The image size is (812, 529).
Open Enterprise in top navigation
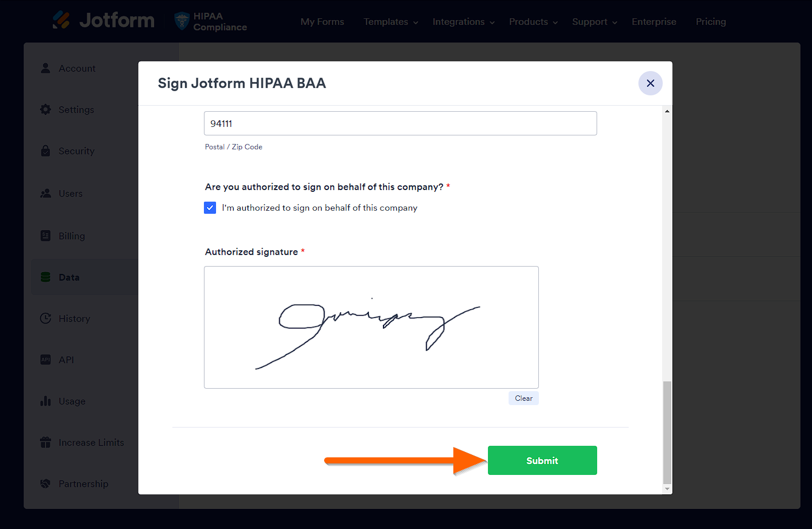coord(654,22)
